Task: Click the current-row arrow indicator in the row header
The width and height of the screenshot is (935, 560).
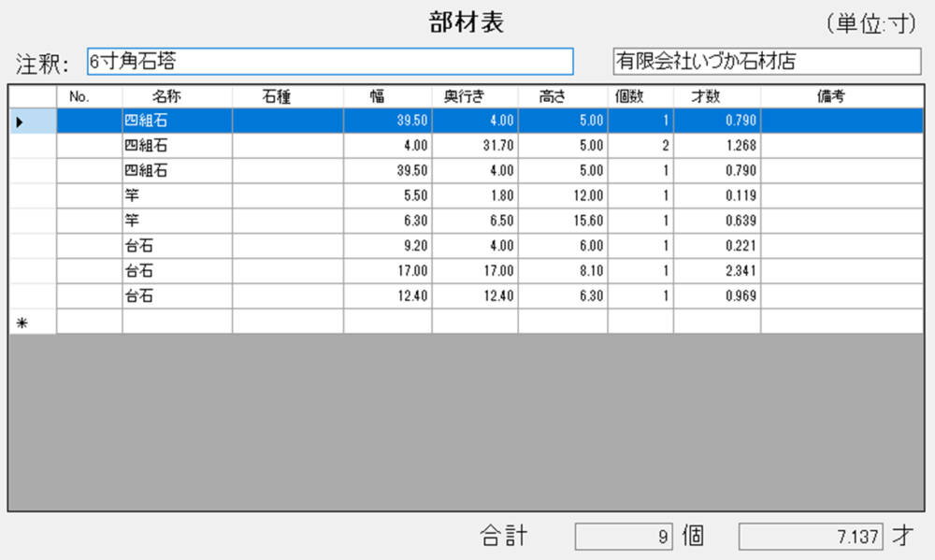Action: click(21, 121)
